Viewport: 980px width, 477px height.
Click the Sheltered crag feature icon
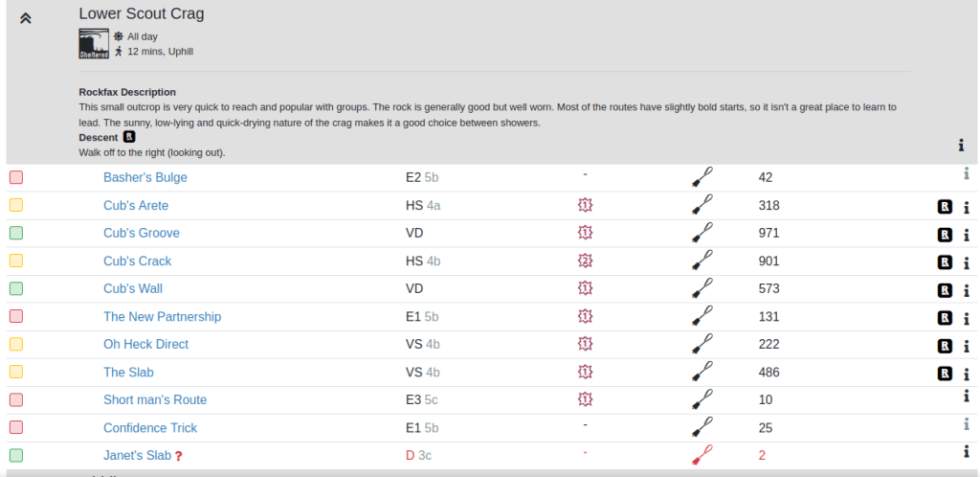coord(94,43)
